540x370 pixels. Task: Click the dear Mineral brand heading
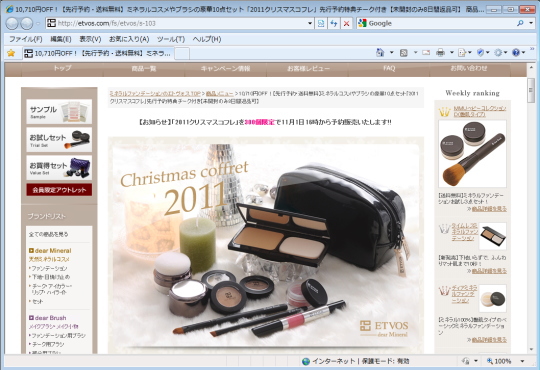[x=50, y=250]
